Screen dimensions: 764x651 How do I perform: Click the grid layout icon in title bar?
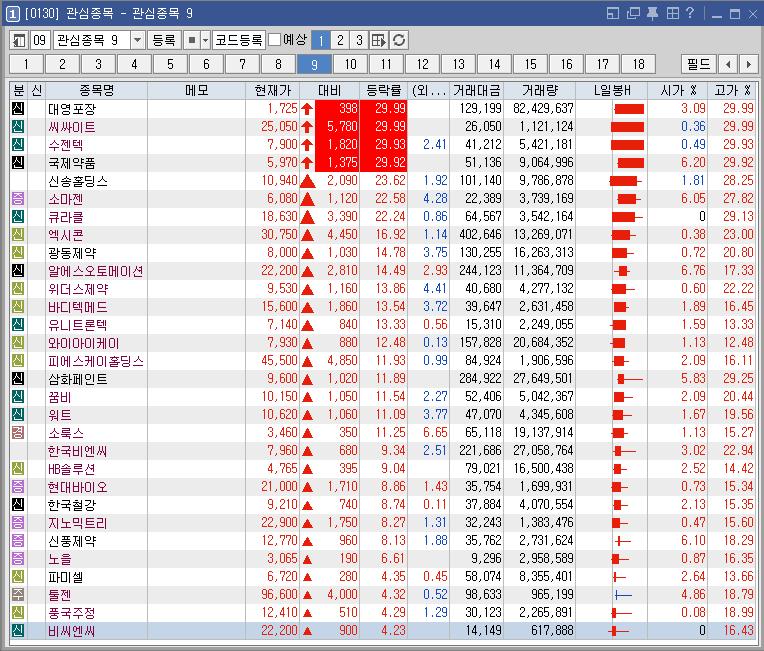[672, 13]
